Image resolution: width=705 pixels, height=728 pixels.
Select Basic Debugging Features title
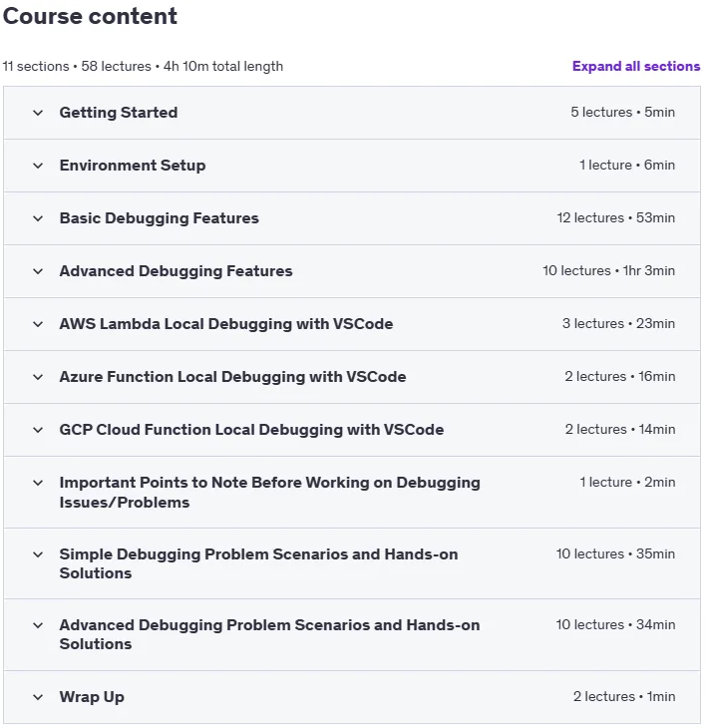click(x=160, y=218)
